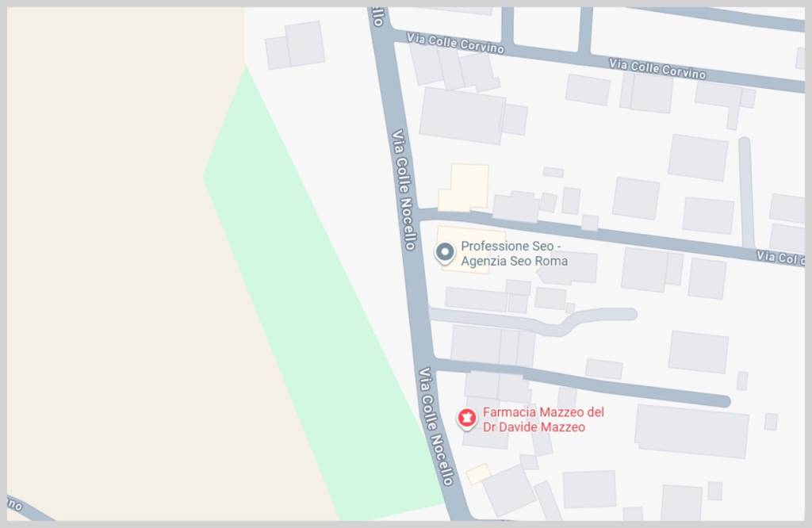This screenshot has height=528, width=812.
Task: Click the large grey building right of pharmacy label
Action: tap(691, 431)
